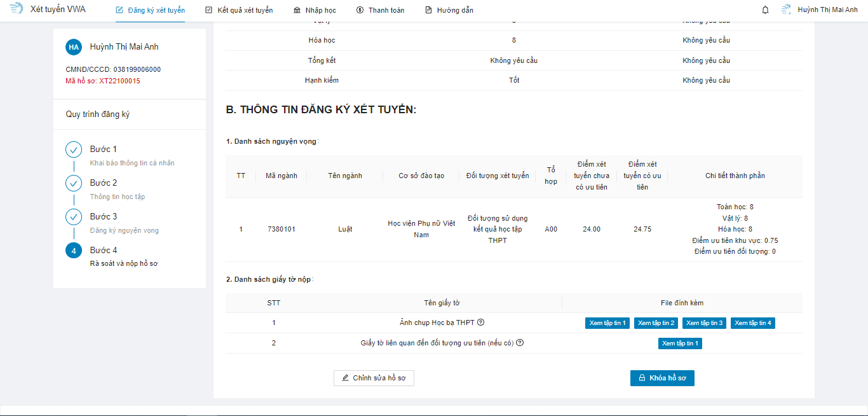Open the Đăng ký xét tuyển tab
The height and width of the screenshot is (416, 868).
pyautogui.click(x=151, y=10)
